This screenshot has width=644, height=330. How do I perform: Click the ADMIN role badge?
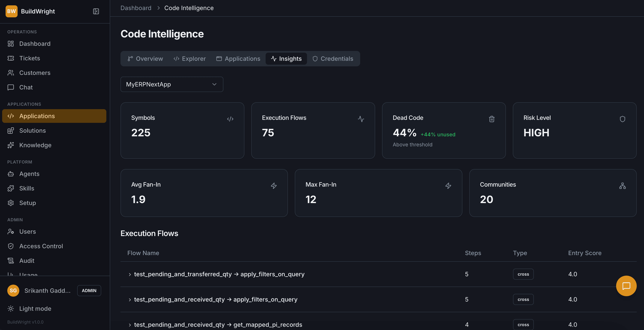click(89, 291)
